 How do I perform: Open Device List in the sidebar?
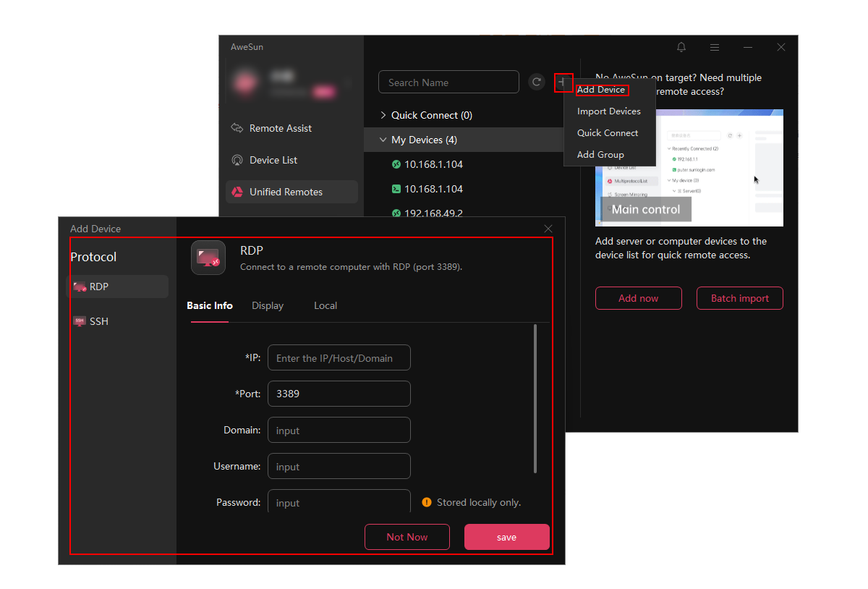pyautogui.click(x=292, y=160)
